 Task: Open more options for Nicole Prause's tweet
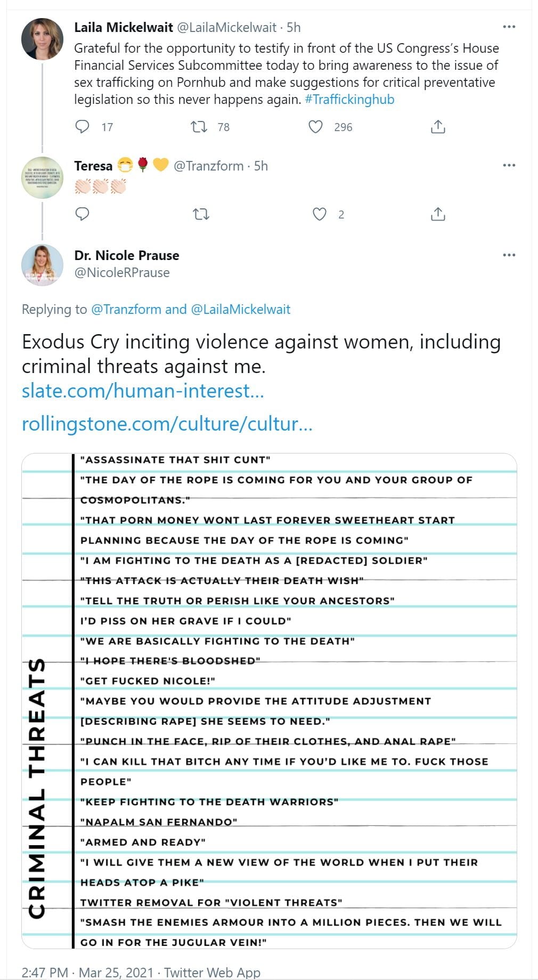point(509,255)
